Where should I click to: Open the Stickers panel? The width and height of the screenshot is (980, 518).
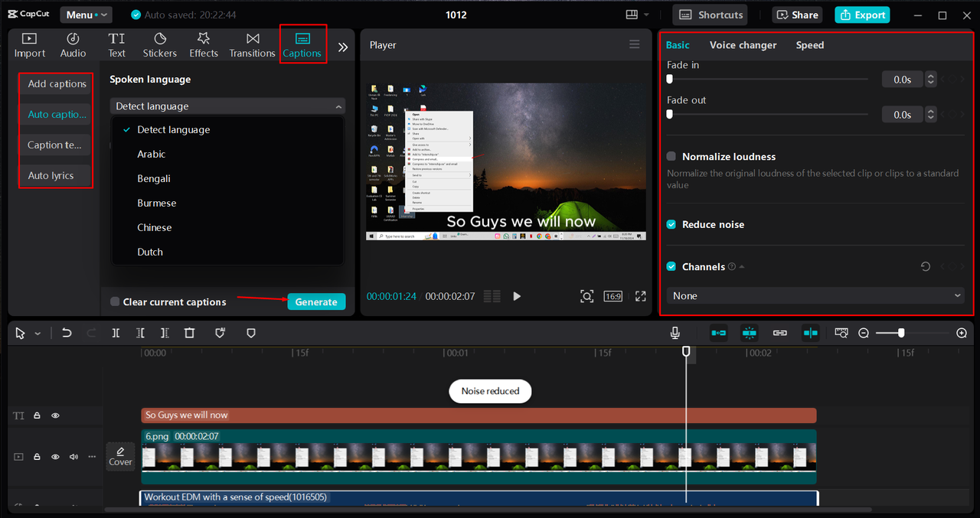[159, 44]
